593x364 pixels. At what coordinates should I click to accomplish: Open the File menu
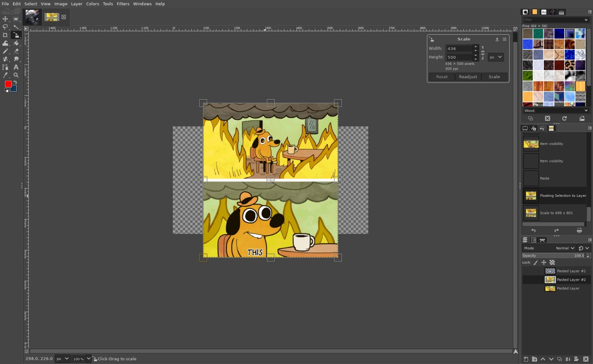(5, 4)
